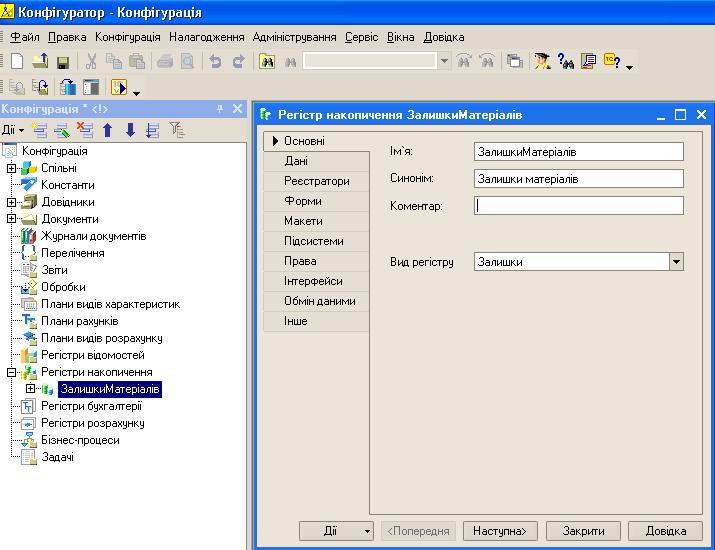This screenshot has height=550, width=715.
Task: Expand the Довідники tree node
Action: 12,202
